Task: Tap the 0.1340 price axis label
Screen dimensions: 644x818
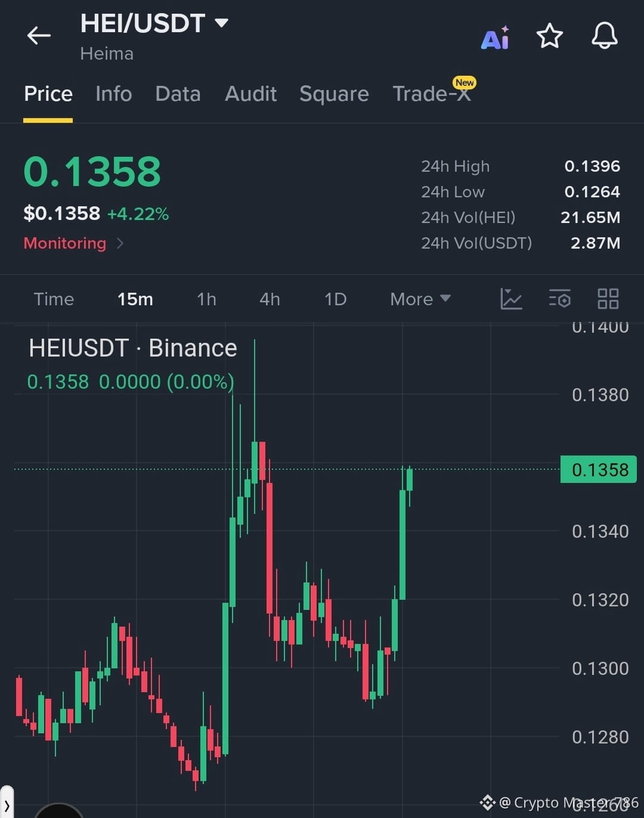Action: click(600, 531)
